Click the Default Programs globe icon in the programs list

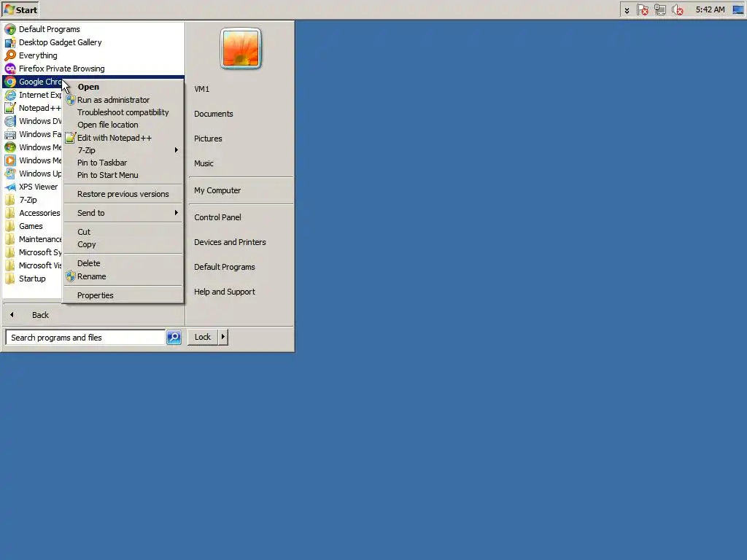coord(10,29)
